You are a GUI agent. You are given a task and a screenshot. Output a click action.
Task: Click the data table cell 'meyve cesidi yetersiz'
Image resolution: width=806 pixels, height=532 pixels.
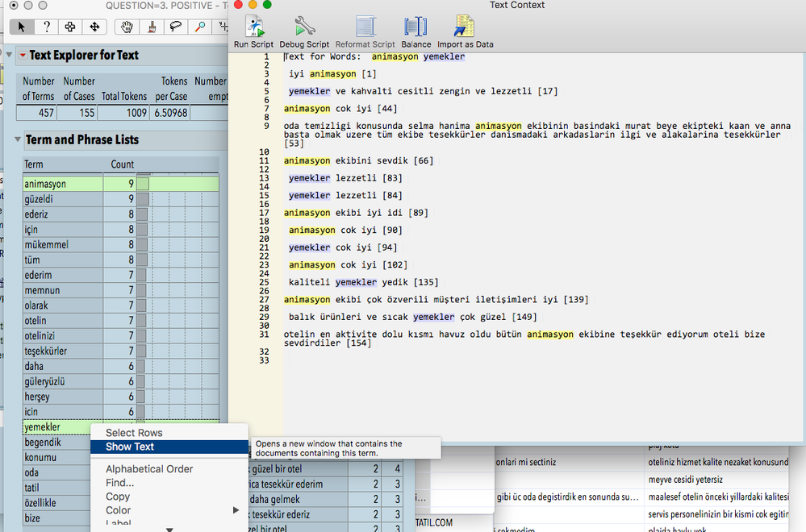[686, 480]
